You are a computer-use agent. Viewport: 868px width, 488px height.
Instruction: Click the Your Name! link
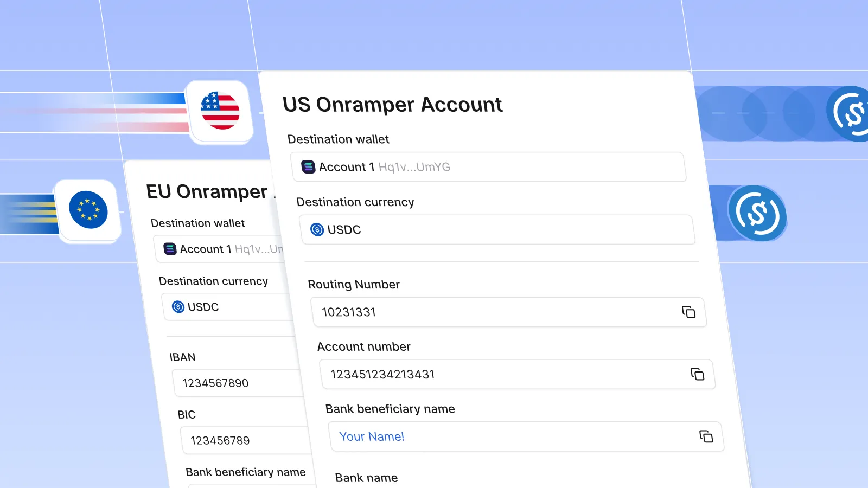point(371,436)
